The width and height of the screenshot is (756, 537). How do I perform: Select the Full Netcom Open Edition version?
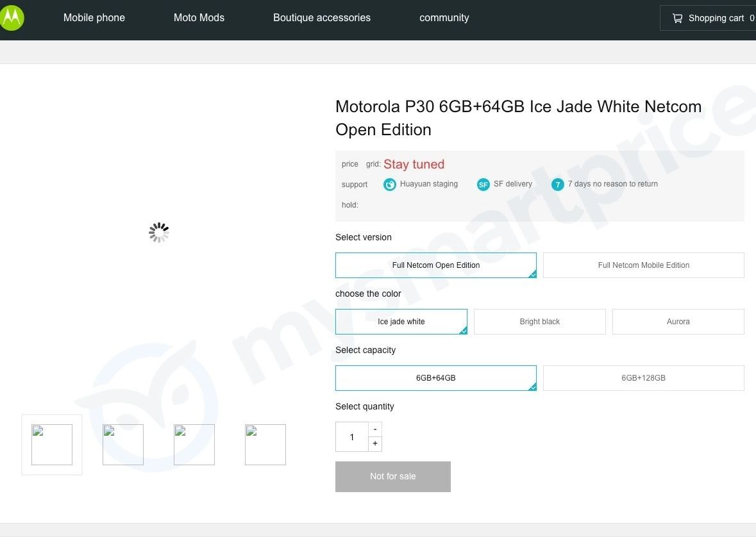(436, 265)
